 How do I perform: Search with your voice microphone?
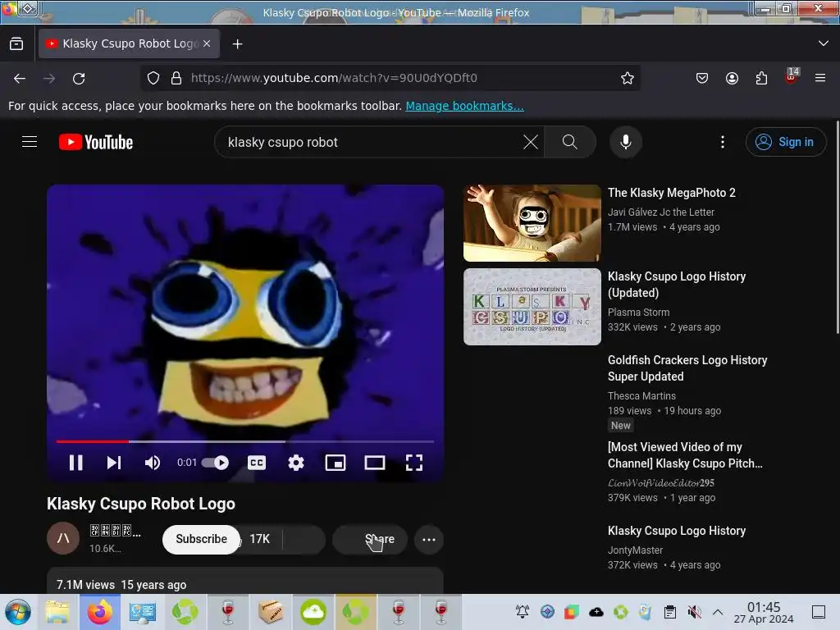pos(626,142)
